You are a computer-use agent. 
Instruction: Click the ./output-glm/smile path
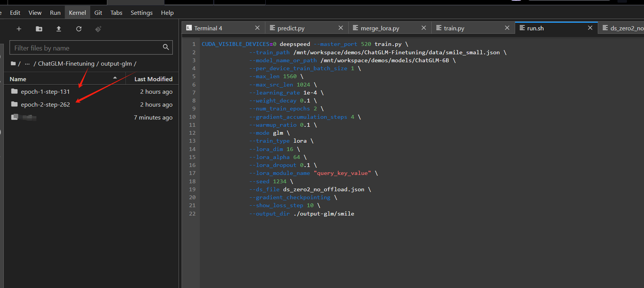324,214
